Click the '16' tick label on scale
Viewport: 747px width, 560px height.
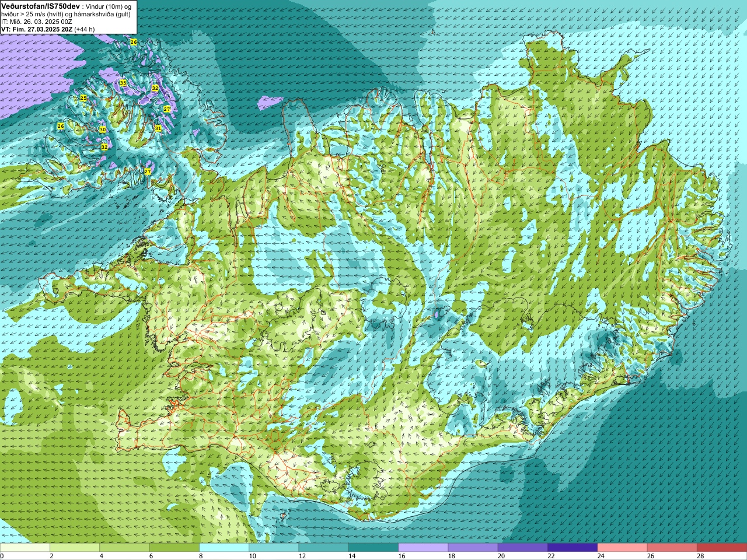pyautogui.click(x=403, y=556)
